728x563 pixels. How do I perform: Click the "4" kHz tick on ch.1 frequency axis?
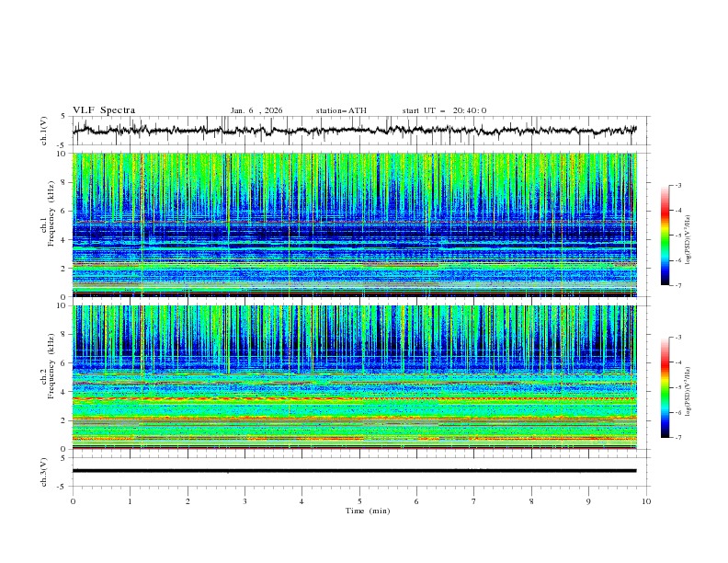coord(64,240)
